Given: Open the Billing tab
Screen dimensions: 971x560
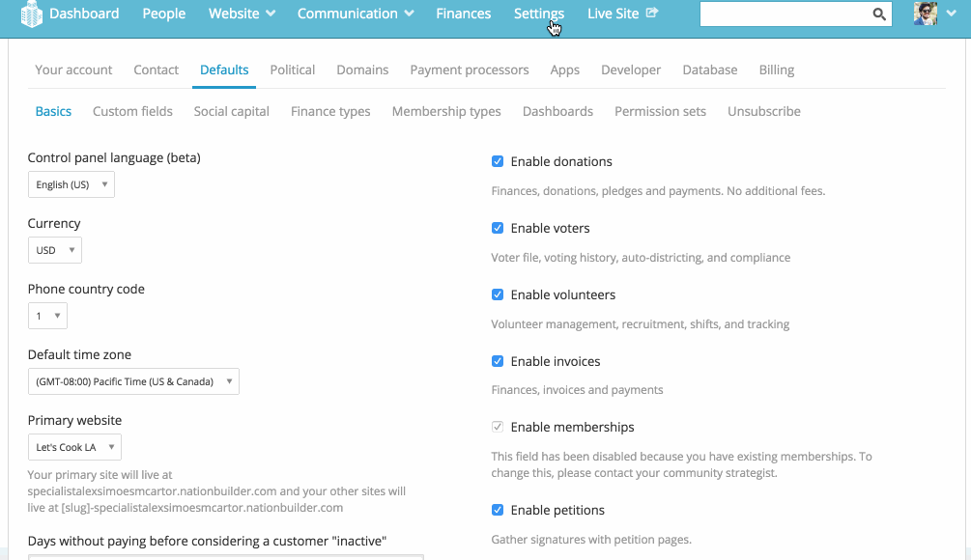Looking at the screenshot, I should pos(777,70).
